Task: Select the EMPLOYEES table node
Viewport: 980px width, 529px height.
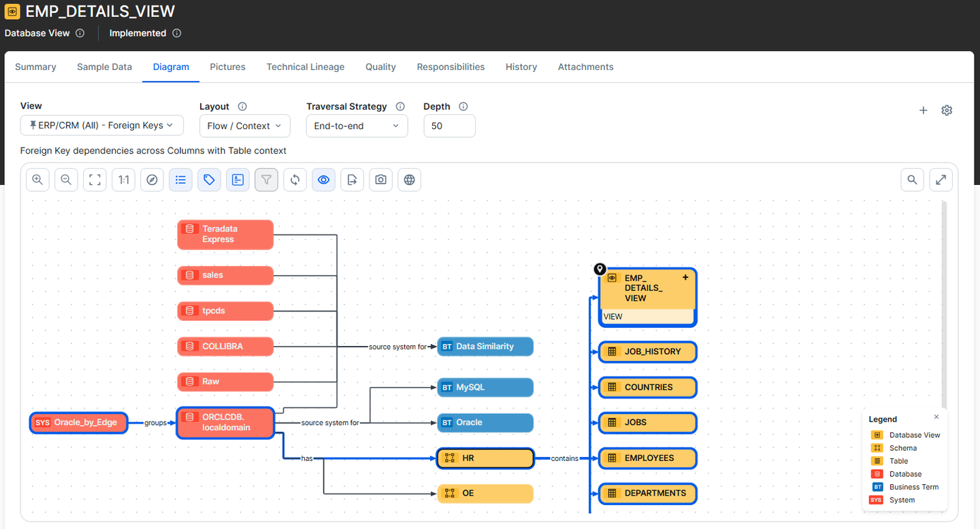Action: (648, 458)
